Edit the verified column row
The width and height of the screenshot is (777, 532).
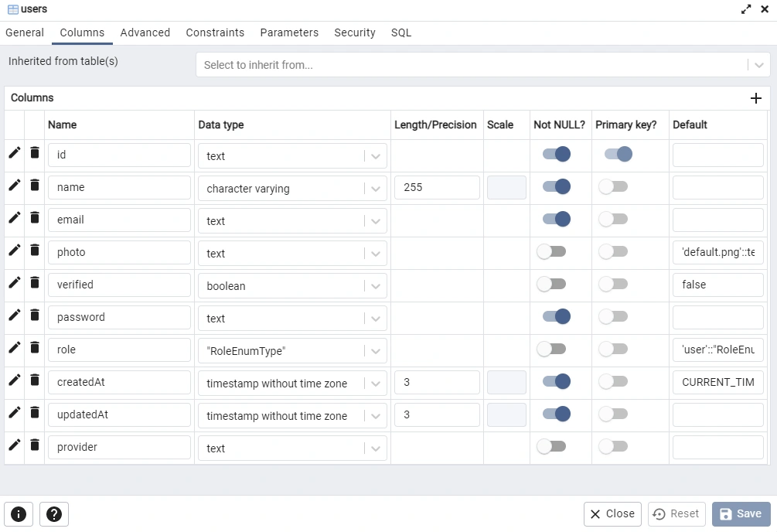click(15, 282)
